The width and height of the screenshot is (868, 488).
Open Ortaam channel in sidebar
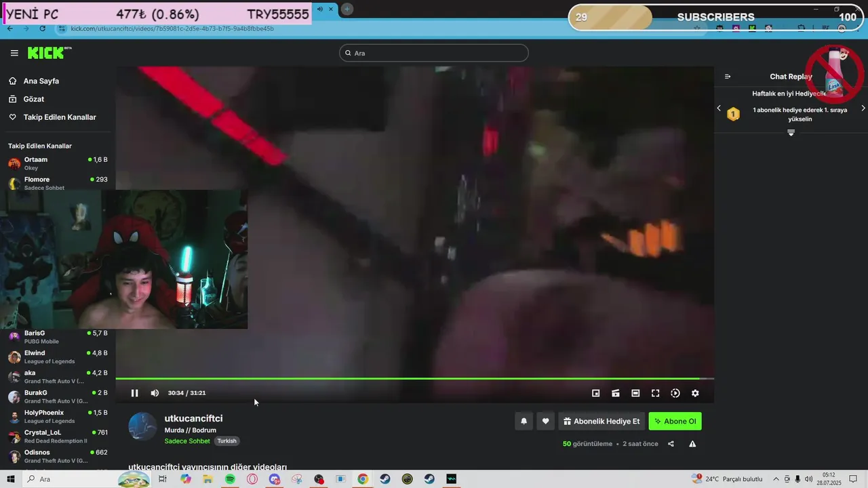[x=58, y=163]
